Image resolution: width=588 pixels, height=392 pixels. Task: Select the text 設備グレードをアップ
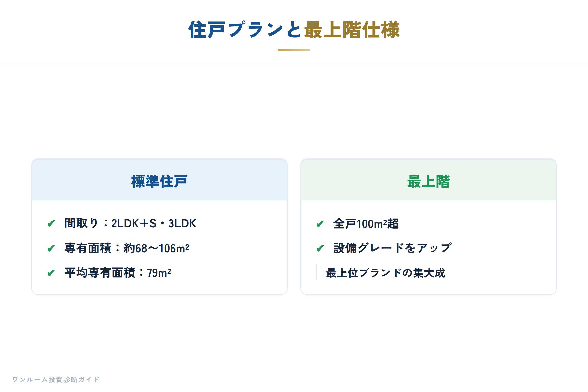392,248
